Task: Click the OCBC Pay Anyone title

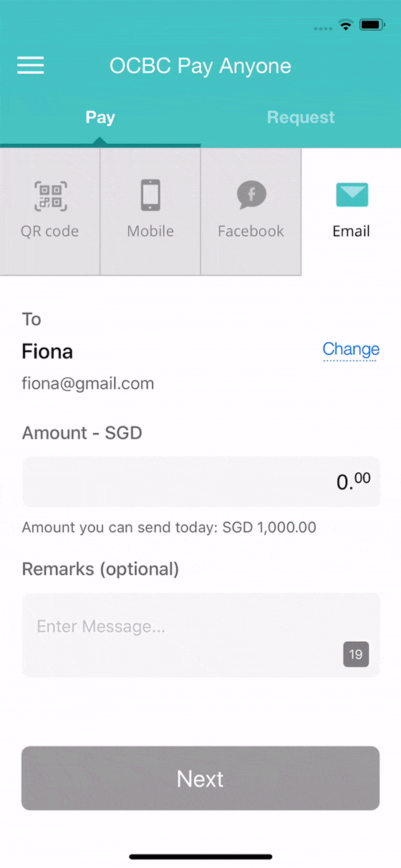Action: 200,66
